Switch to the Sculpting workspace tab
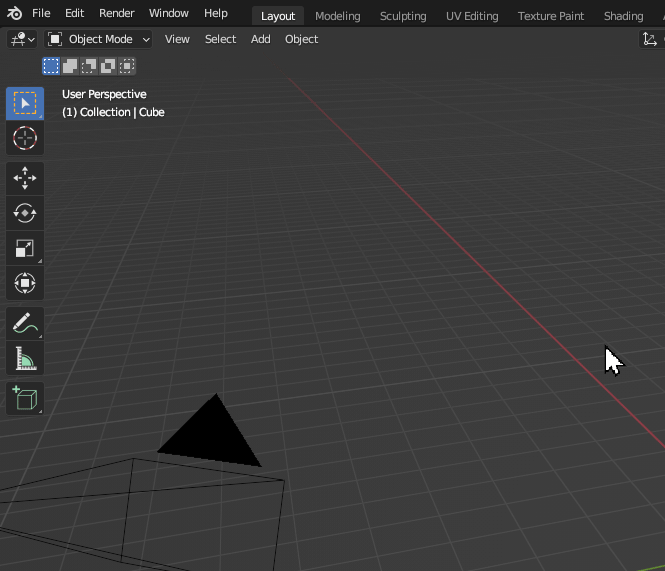Image resolution: width=665 pixels, height=571 pixels. click(402, 16)
